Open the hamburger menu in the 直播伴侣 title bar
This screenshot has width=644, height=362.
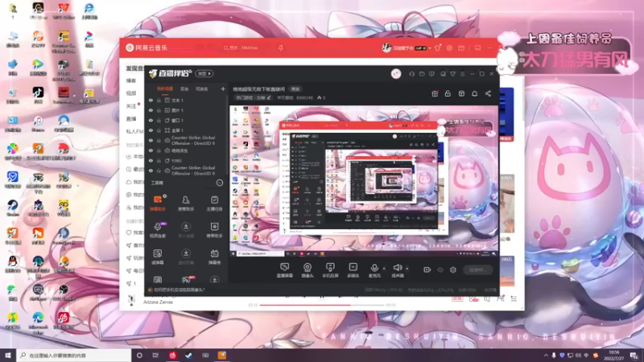(462, 74)
